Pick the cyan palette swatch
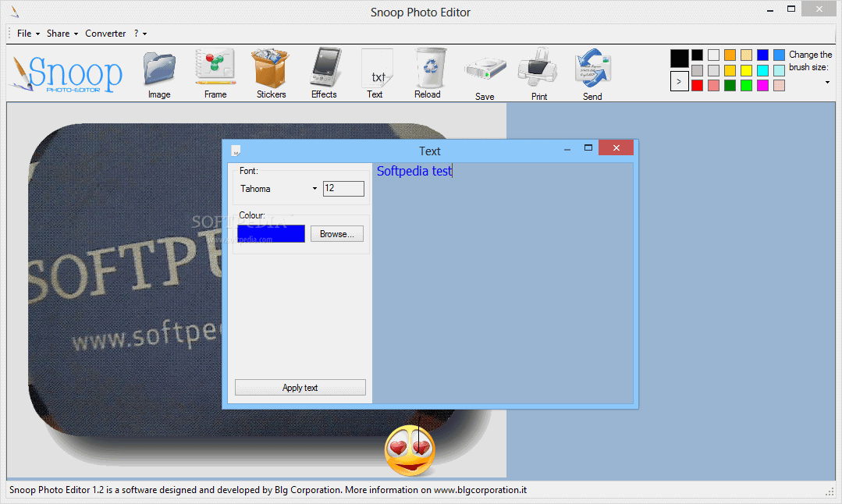Viewport: 842px width, 504px height. (762, 70)
